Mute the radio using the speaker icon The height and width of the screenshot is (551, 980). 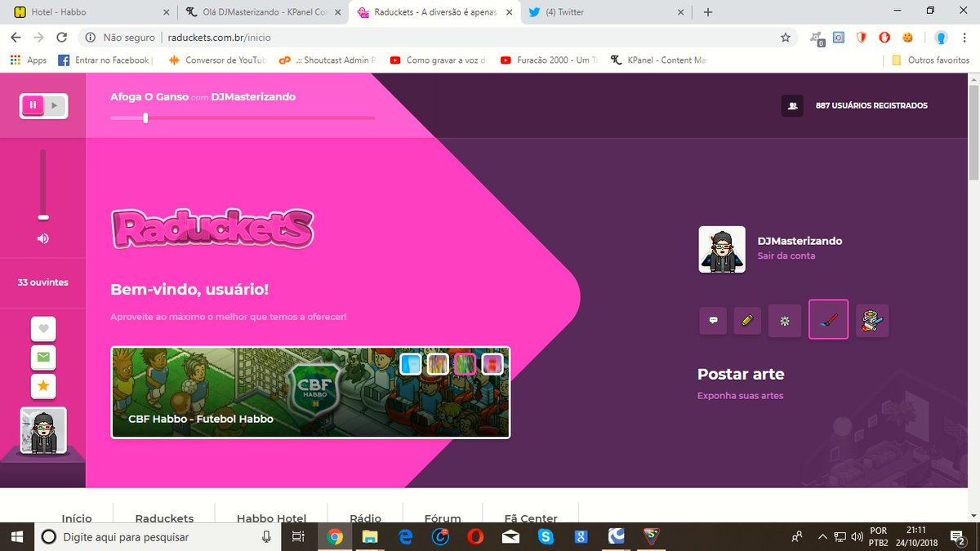click(x=42, y=238)
